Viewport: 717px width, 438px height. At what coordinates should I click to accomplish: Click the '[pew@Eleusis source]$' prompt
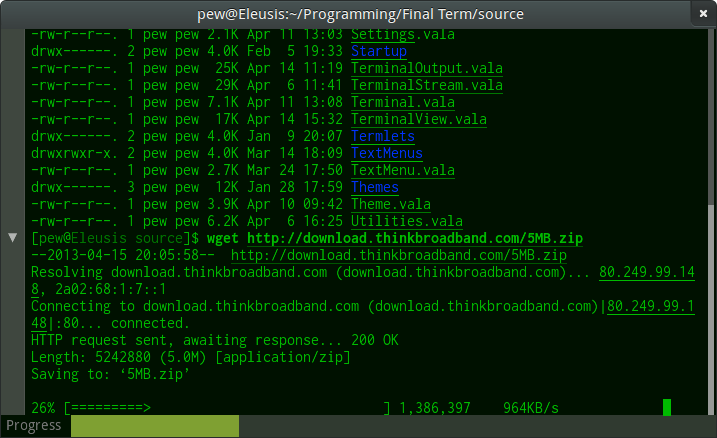115,238
